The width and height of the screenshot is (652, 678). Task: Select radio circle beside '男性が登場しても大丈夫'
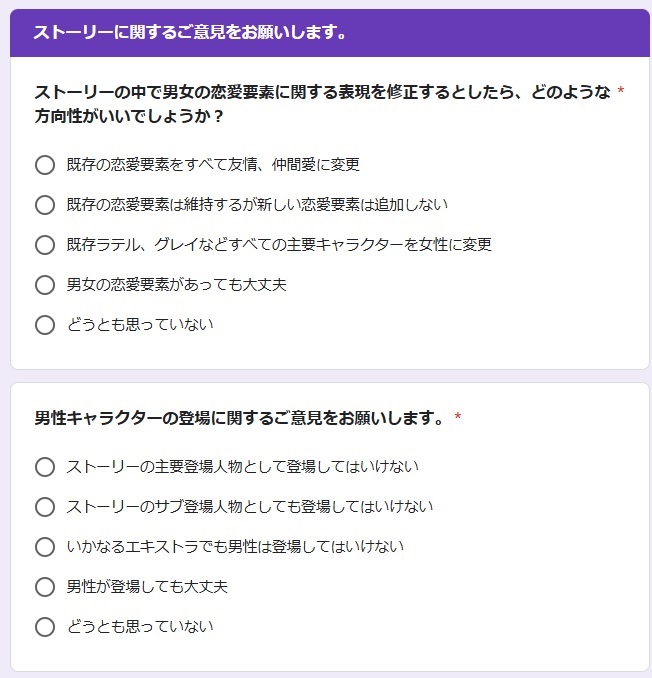44,587
